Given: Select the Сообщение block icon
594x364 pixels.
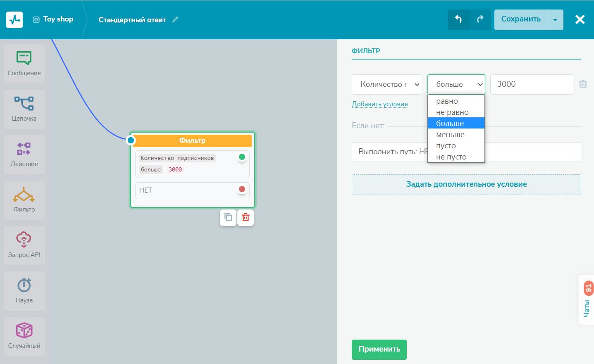Looking at the screenshot, I should (x=24, y=64).
